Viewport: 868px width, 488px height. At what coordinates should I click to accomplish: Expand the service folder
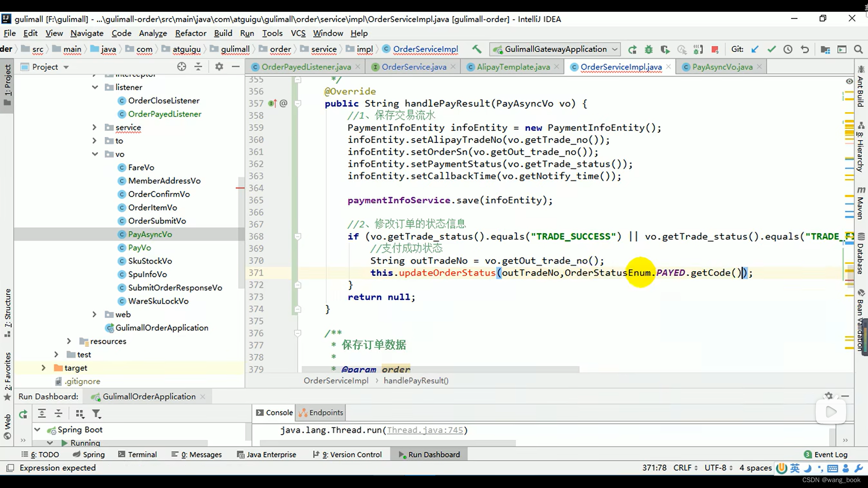point(94,127)
